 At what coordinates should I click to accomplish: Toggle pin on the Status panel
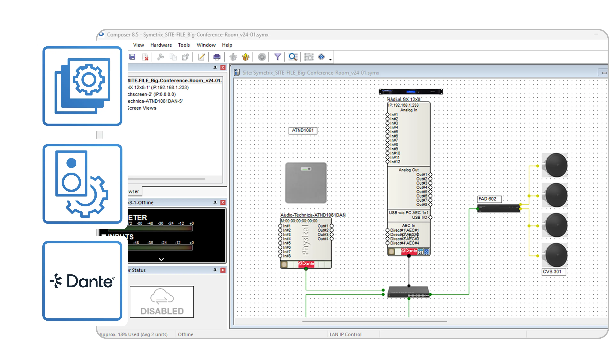click(215, 270)
